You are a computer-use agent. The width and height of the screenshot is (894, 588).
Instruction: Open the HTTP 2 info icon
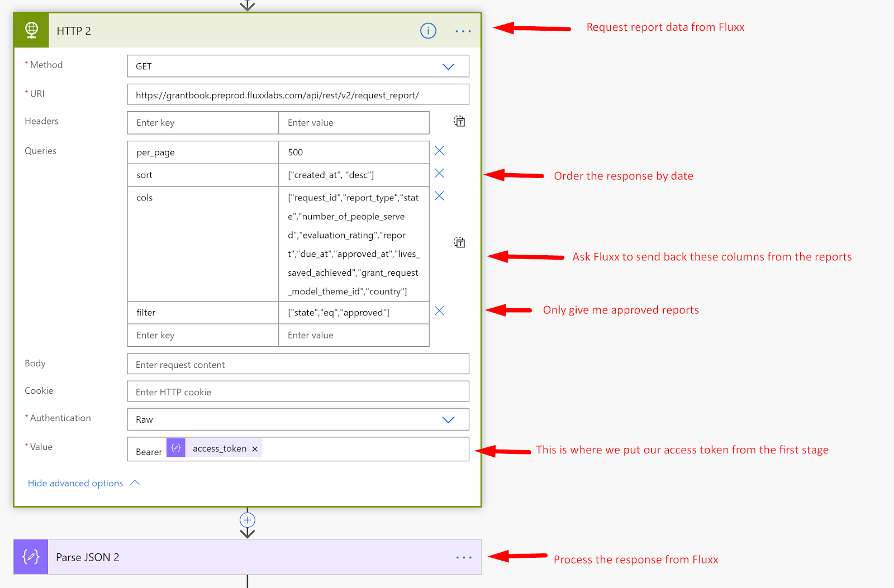click(x=428, y=31)
